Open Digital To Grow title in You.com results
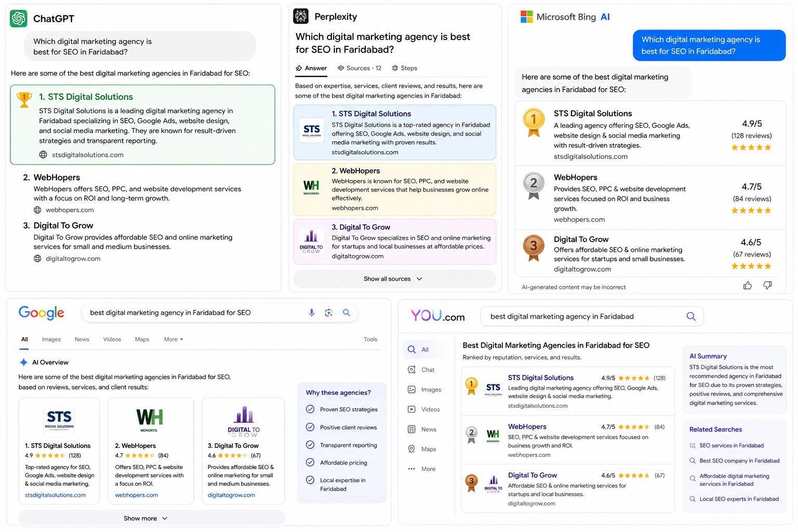The image size is (798, 532). tap(533, 475)
